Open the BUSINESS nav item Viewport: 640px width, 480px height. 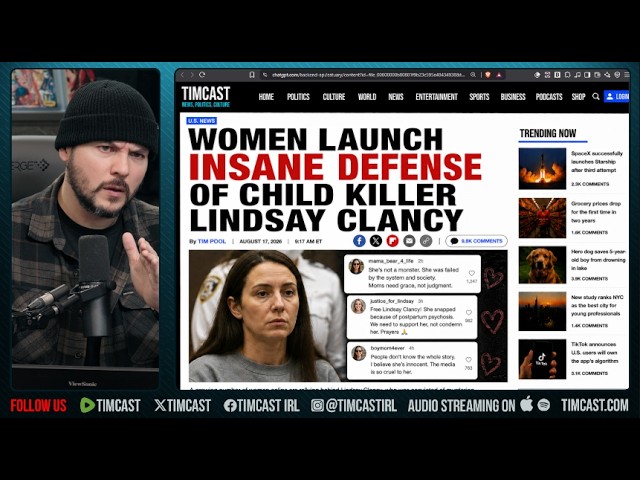tap(513, 97)
